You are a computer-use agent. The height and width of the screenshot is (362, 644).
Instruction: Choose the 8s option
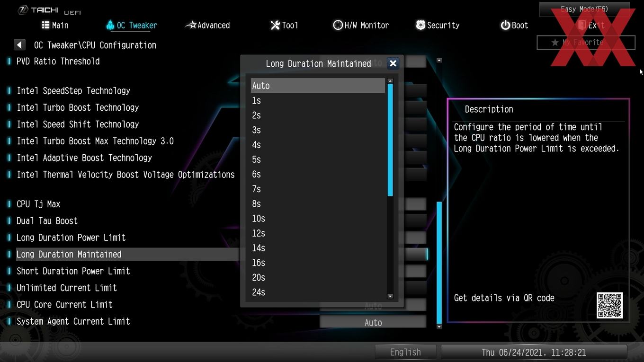318,203
